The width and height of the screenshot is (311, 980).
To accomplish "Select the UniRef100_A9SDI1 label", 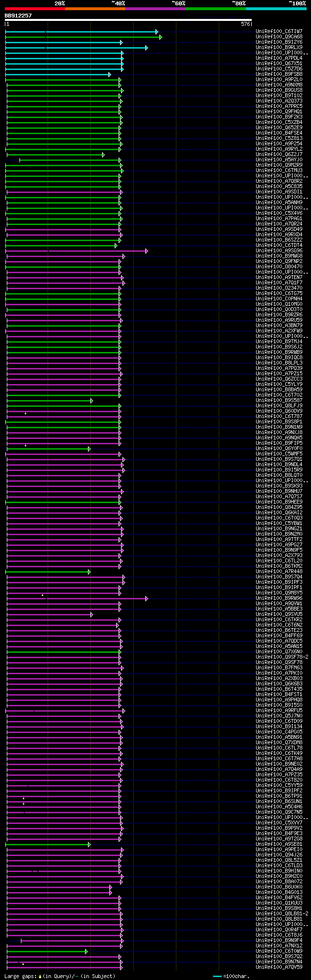I will tap(279, 192).
